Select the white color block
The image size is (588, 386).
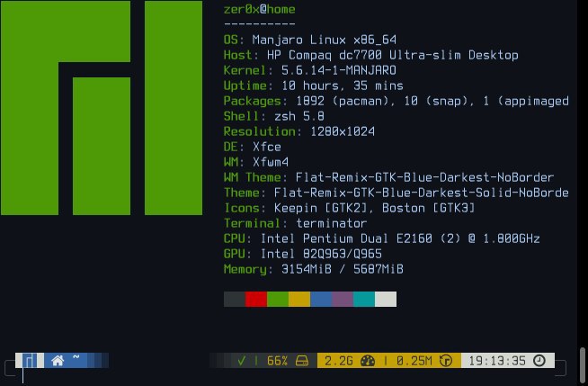pos(386,299)
